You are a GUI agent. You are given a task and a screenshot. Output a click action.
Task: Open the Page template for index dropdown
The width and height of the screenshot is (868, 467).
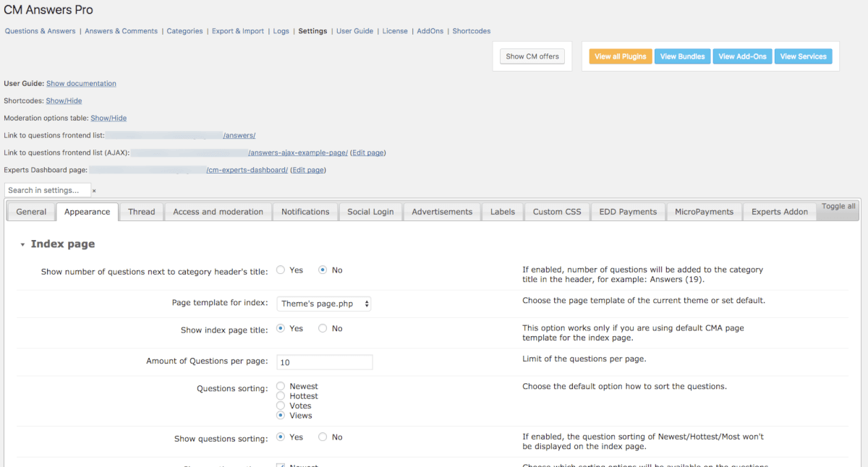pyautogui.click(x=324, y=304)
